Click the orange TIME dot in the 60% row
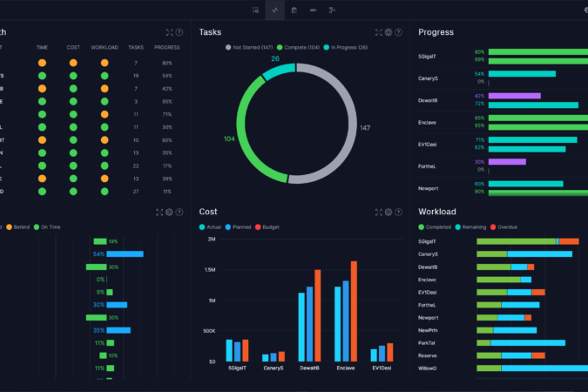 pos(43,140)
